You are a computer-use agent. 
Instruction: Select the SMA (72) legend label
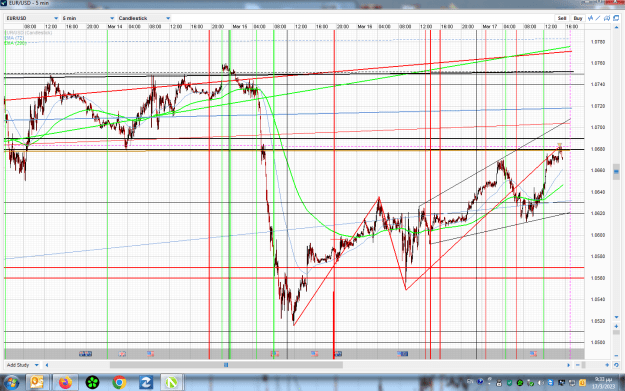tap(14, 38)
